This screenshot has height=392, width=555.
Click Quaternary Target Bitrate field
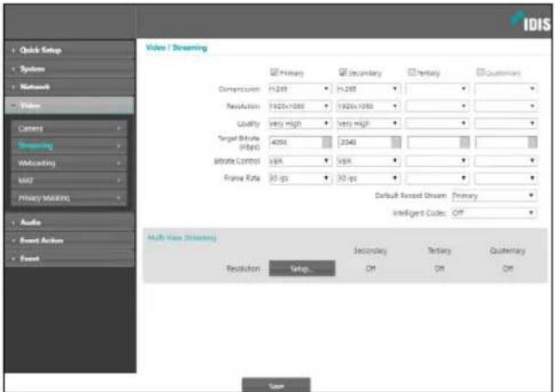point(502,142)
